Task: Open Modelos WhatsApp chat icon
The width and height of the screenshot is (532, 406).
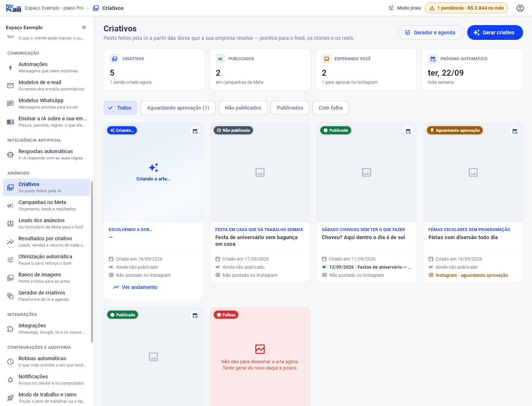Action: (10, 104)
